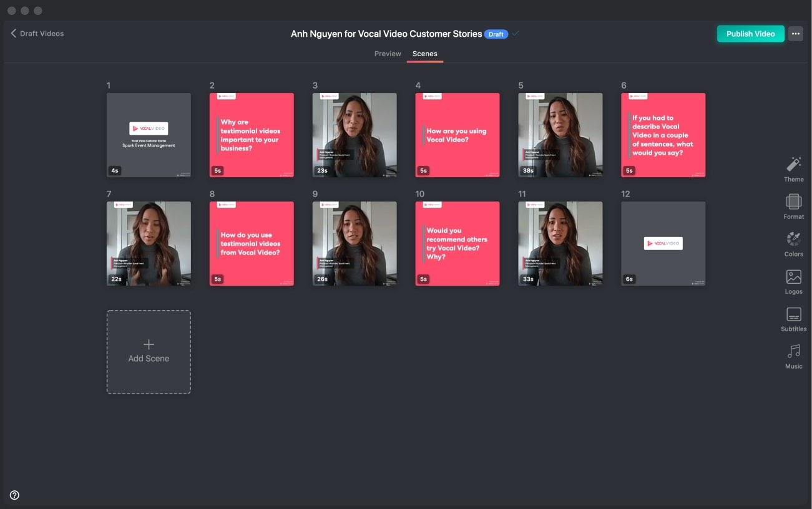Click the Publish Video button

pos(750,34)
